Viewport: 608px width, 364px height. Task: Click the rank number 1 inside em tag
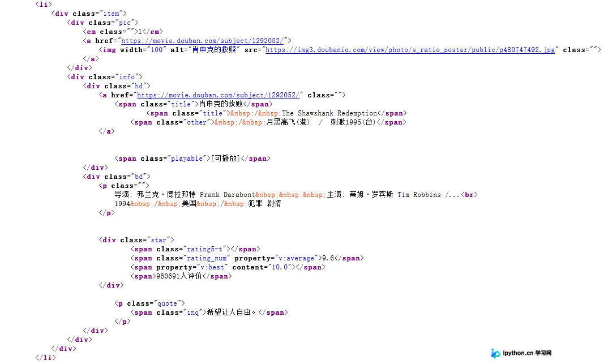(x=140, y=32)
